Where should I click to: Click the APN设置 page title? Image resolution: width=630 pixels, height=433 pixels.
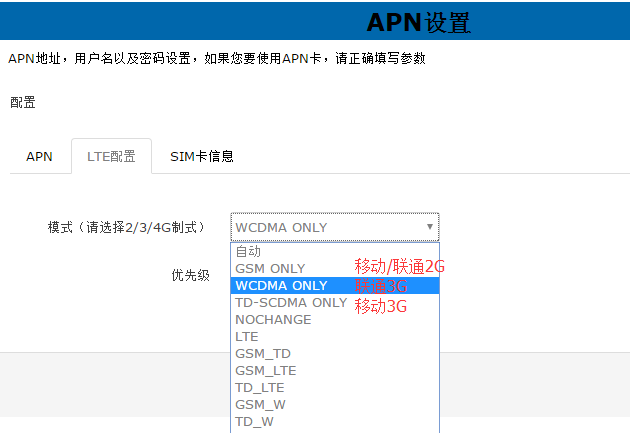point(418,22)
